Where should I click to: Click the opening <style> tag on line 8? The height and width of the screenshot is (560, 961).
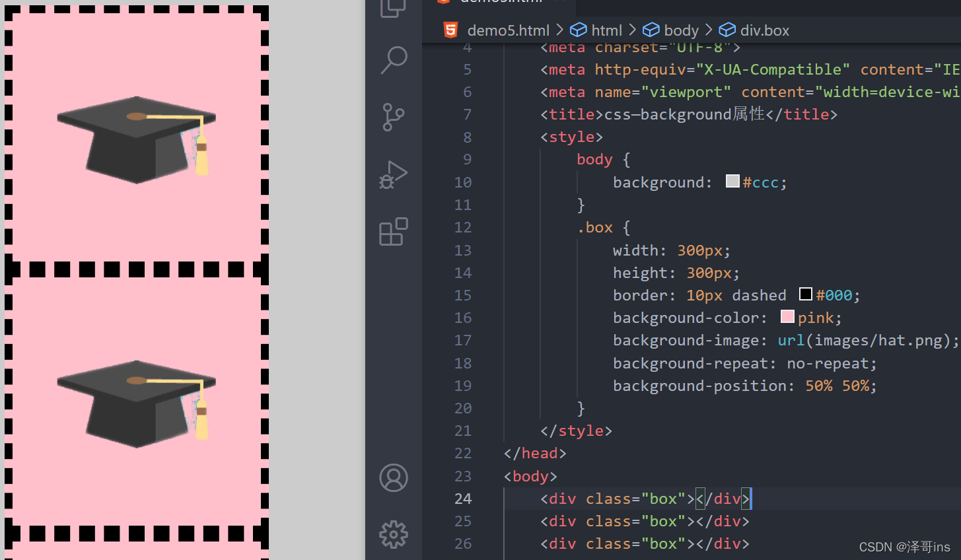(571, 137)
